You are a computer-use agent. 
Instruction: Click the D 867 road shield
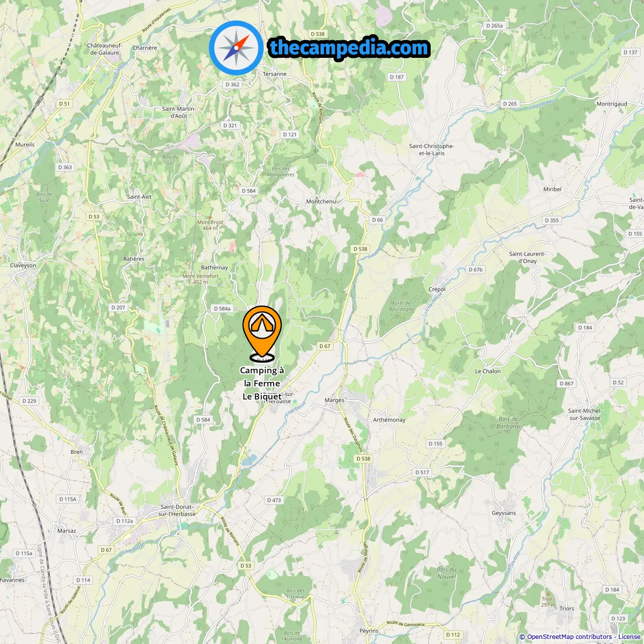pos(567,383)
